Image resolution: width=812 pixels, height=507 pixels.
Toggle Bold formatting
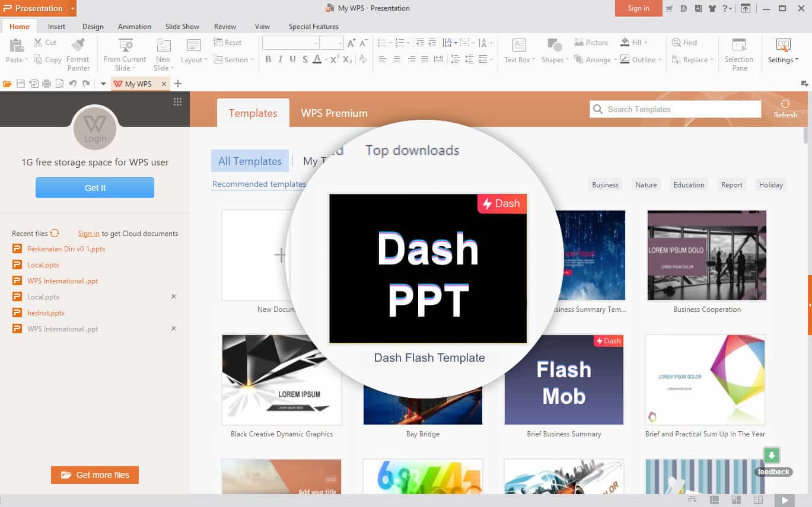[x=268, y=59]
